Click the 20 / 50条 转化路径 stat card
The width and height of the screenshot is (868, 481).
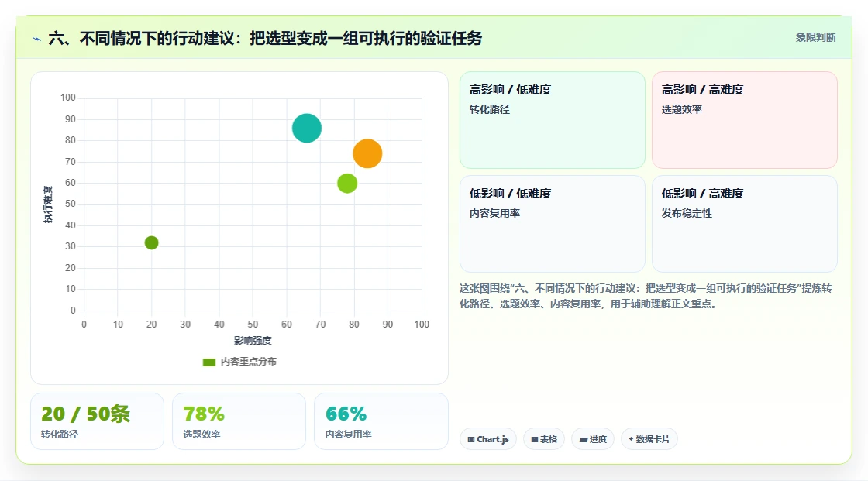pos(98,421)
